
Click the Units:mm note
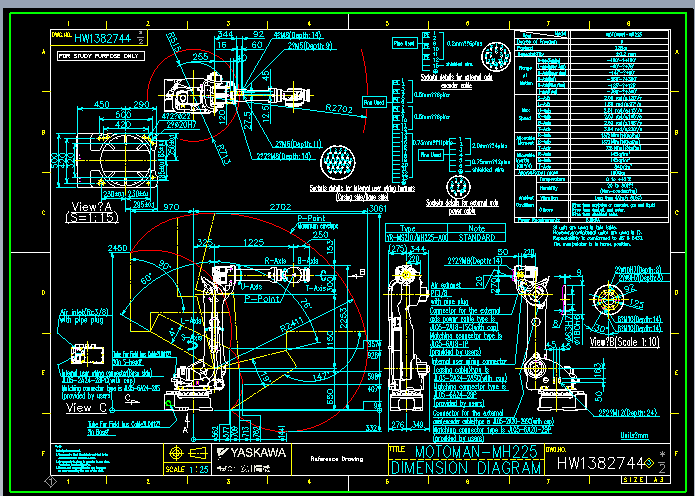click(634, 436)
